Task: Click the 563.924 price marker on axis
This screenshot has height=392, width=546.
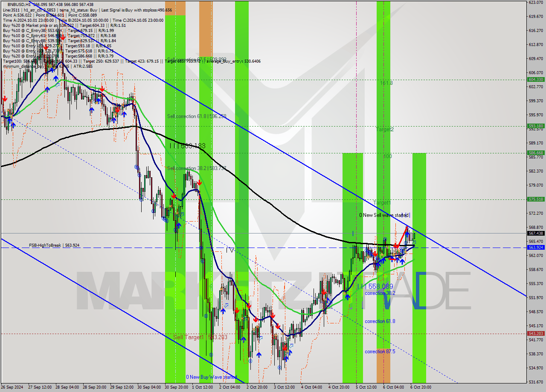Action: click(536, 248)
